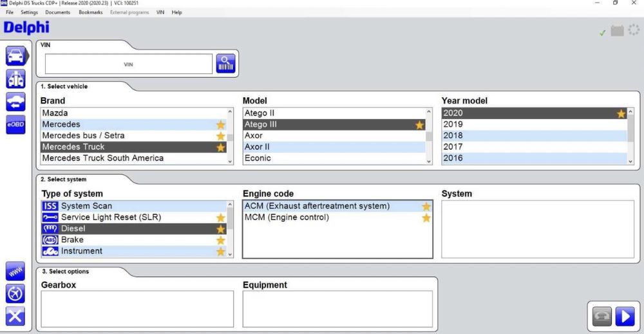Image resolution: width=644 pixels, height=334 pixels.
Task: Select Axor in the Model list
Action: pyautogui.click(x=334, y=136)
